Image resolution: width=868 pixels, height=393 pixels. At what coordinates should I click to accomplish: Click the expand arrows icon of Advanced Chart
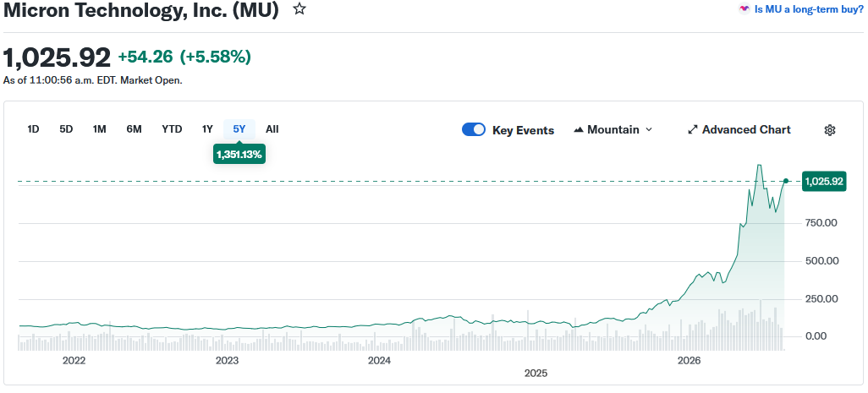(x=693, y=130)
